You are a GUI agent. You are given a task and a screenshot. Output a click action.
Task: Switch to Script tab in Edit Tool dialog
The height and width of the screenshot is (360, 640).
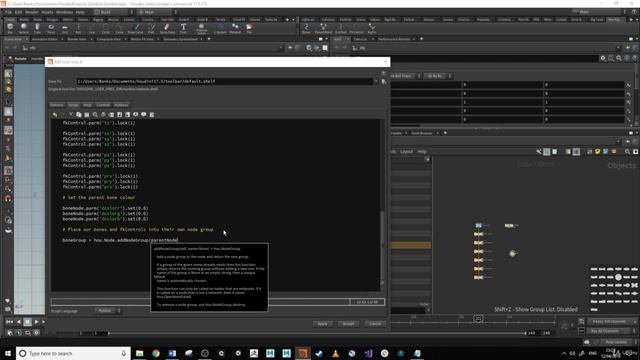[73, 105]
